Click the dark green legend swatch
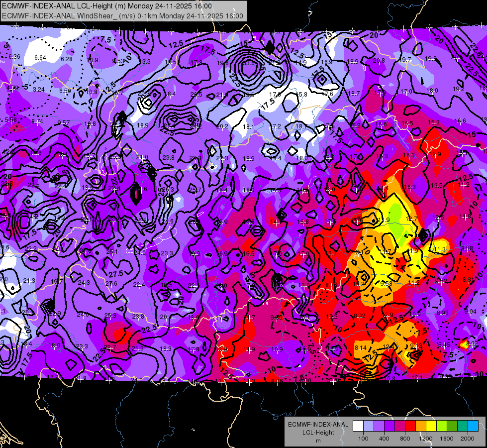Screen dimensions: 487x448 pos(452,426)
